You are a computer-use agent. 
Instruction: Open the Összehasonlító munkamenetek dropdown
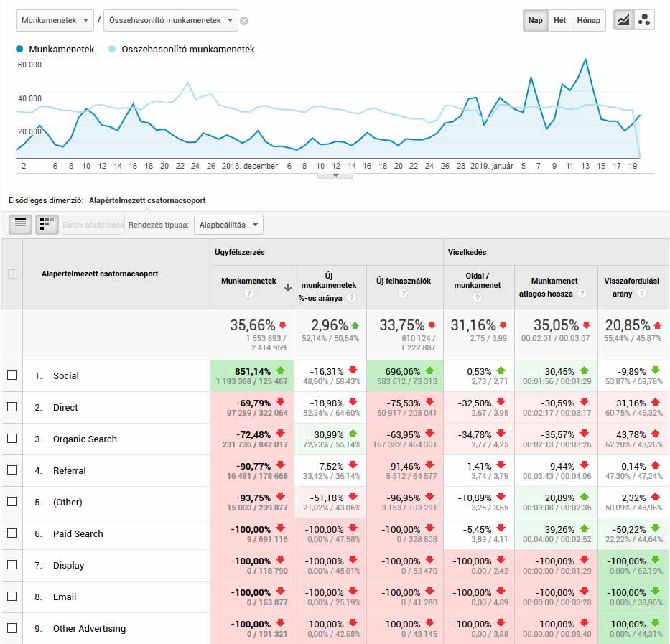(171, 21)
